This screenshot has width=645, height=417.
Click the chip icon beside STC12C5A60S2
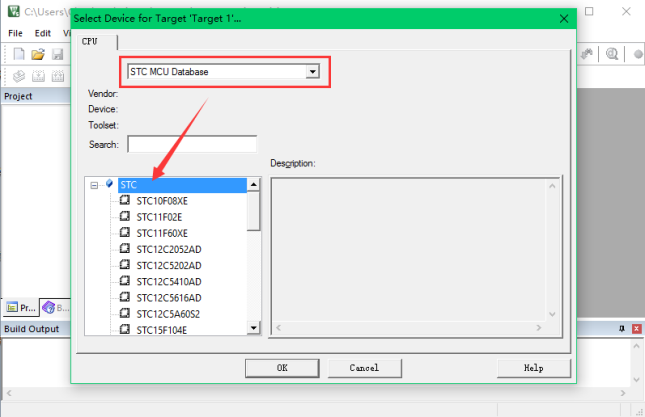(x=125, y=313)
